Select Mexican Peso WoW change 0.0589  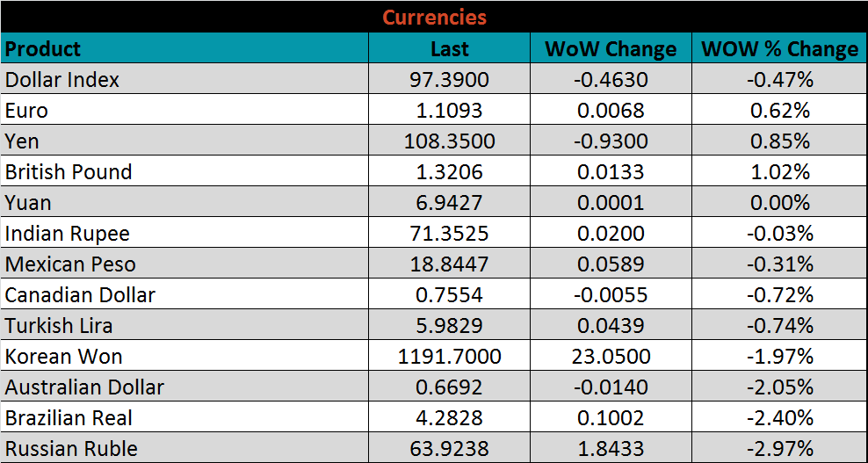coord(611,264)
